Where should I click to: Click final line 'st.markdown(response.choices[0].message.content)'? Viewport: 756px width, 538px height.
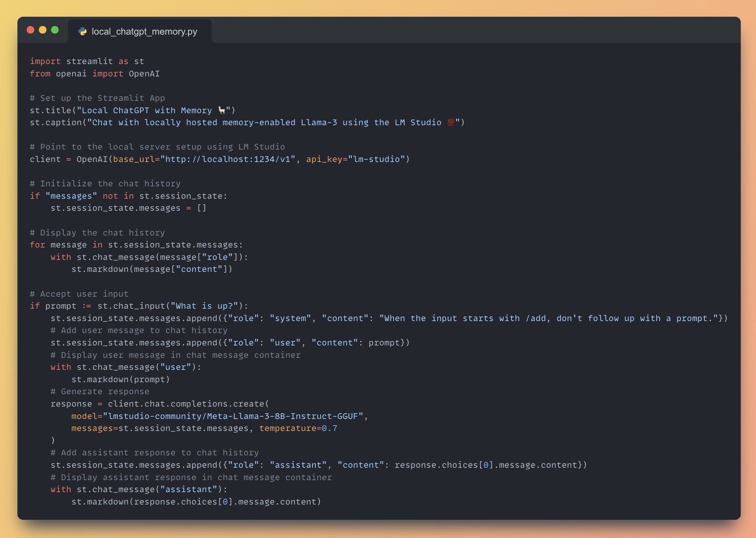pos(196,502)
